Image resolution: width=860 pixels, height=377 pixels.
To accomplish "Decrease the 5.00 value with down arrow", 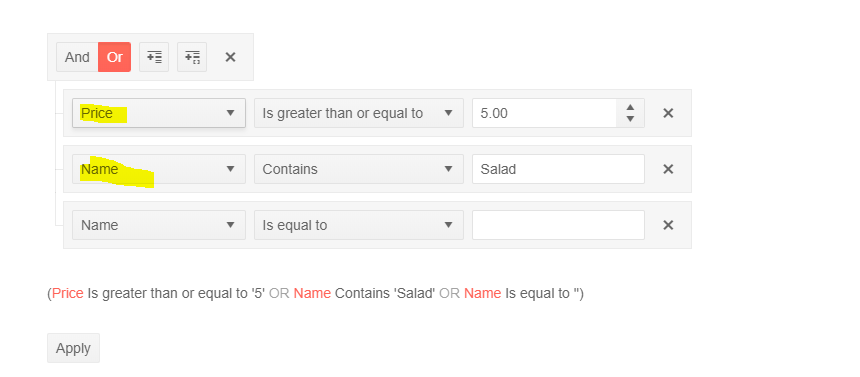I will pos(630,119).
